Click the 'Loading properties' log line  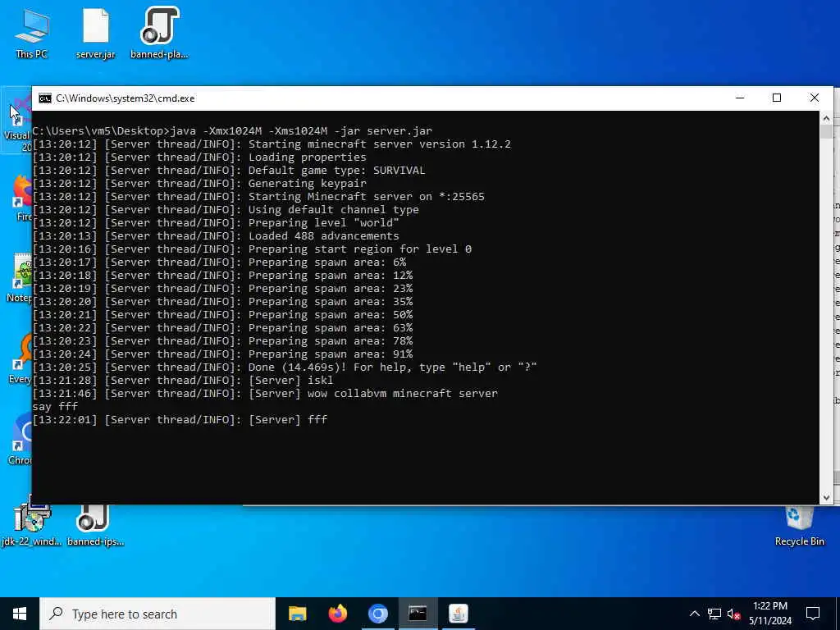point(199,157)
